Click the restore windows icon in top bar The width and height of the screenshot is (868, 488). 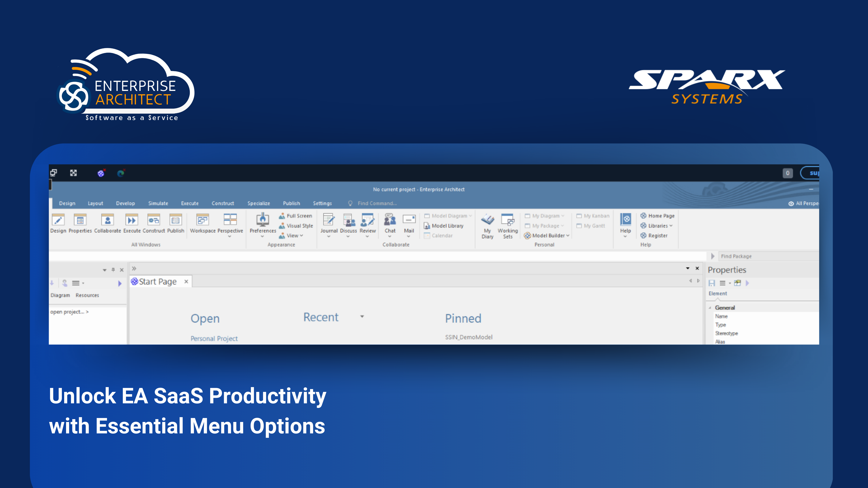pyautogui.click(x=53, y=173)
